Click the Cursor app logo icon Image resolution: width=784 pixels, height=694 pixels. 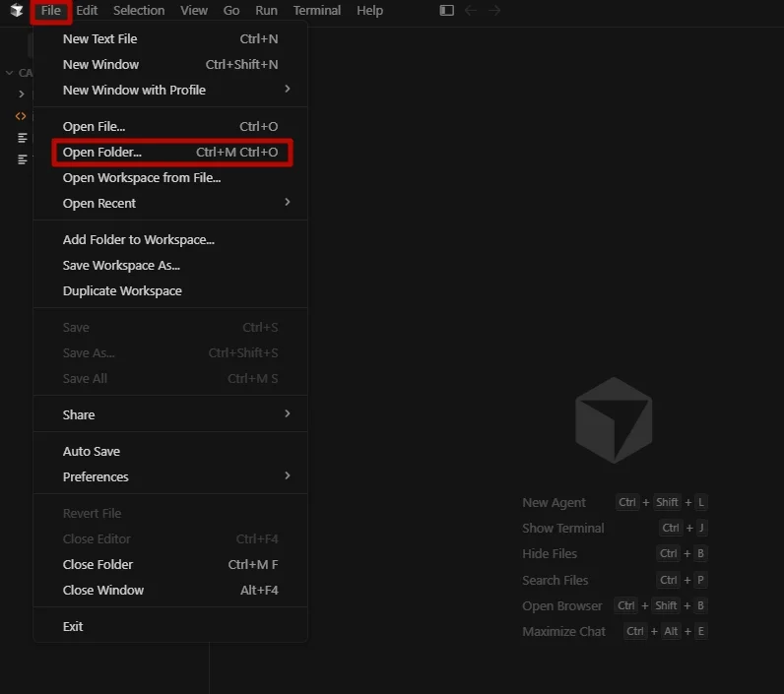pos(17,10)
